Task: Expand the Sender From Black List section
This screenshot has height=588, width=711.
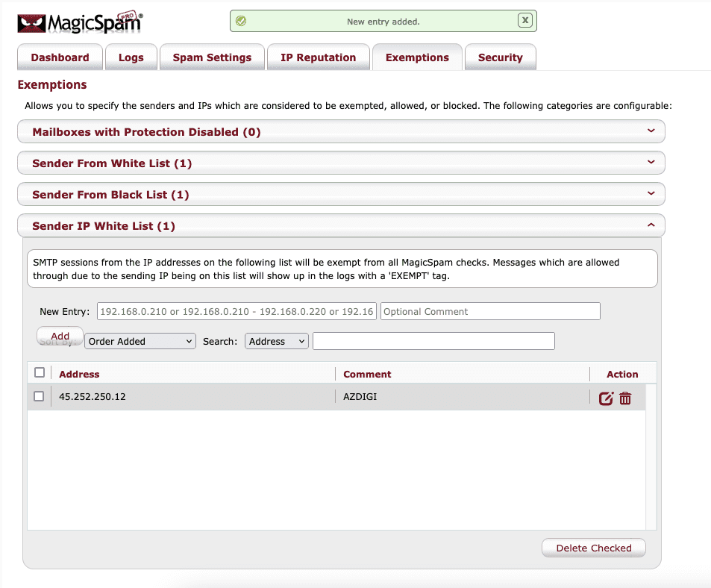Action: tap(341, 195)
